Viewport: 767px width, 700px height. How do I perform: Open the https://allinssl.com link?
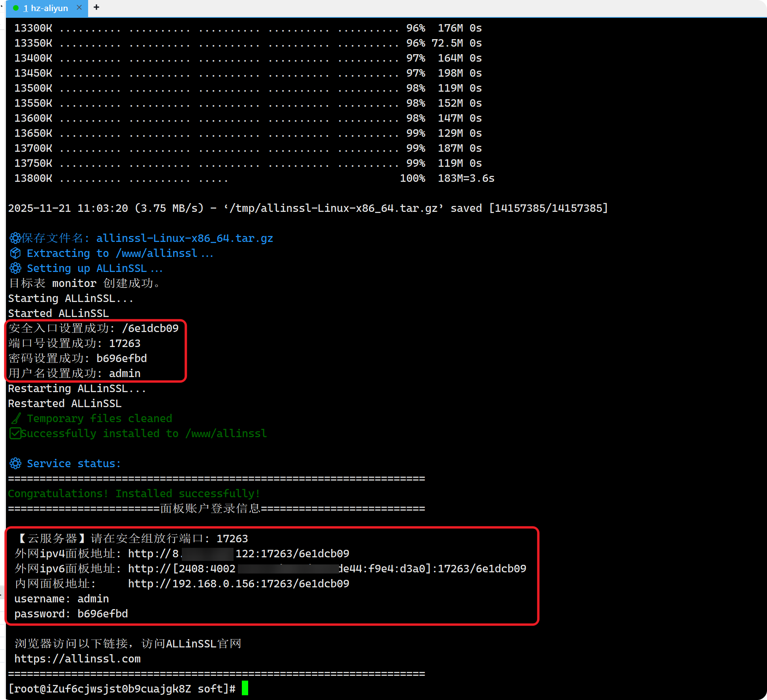point(77,659)
